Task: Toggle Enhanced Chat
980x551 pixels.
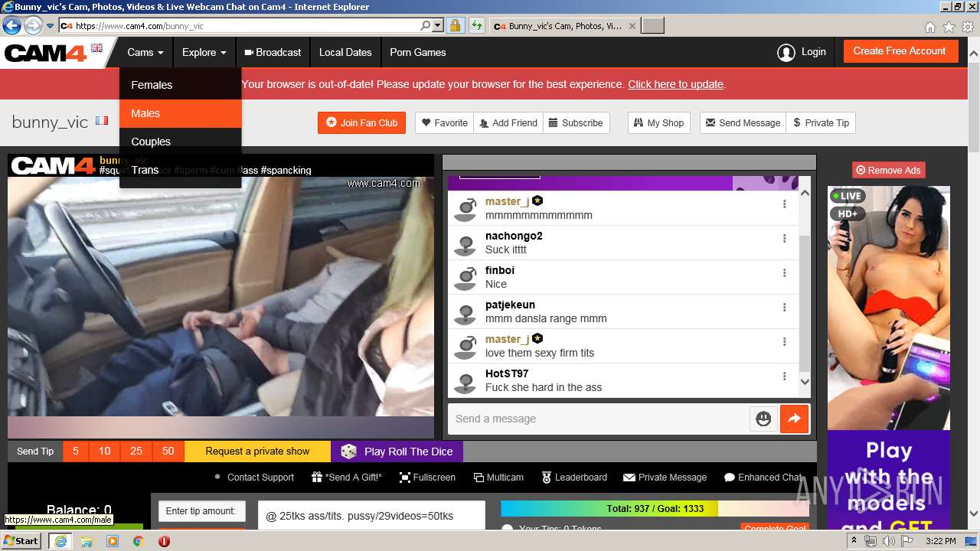Action: point(763,478)
